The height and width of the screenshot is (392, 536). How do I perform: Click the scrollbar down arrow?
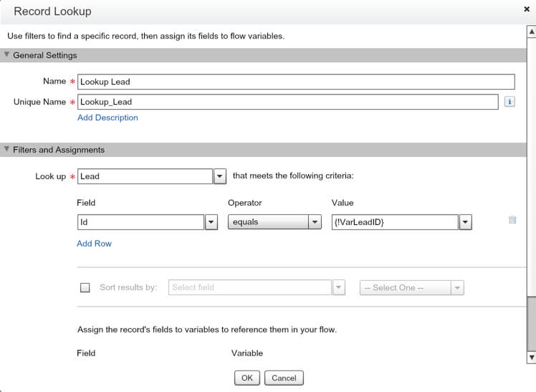531,357
